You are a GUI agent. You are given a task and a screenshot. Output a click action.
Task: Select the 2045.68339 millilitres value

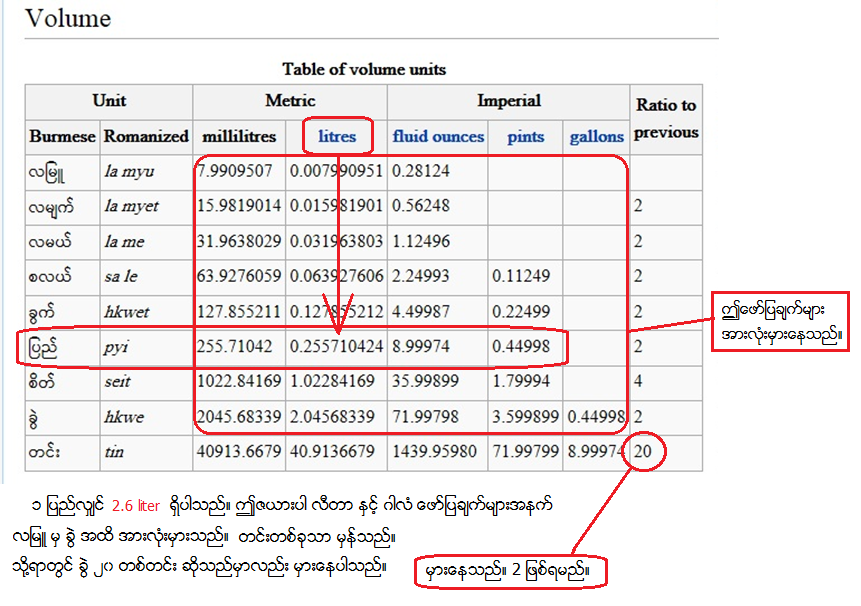[x=239, y=416]
